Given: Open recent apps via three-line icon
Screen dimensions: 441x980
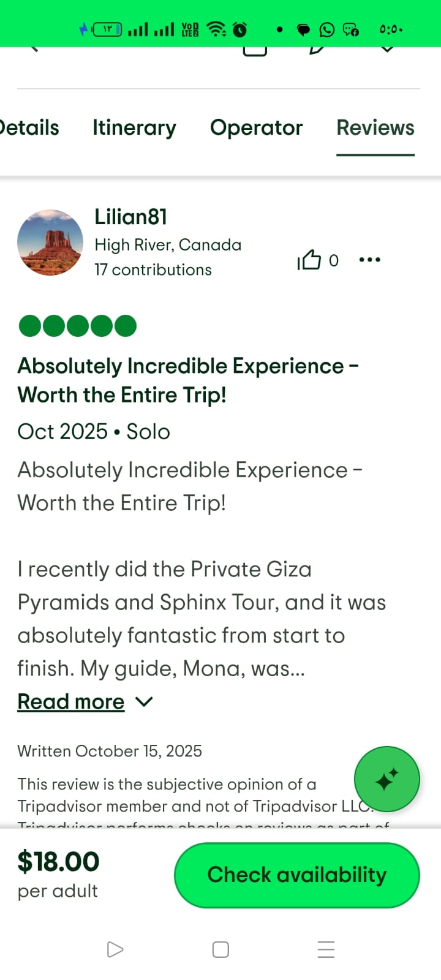Looking at the screenshot, I should pos(326,949).
